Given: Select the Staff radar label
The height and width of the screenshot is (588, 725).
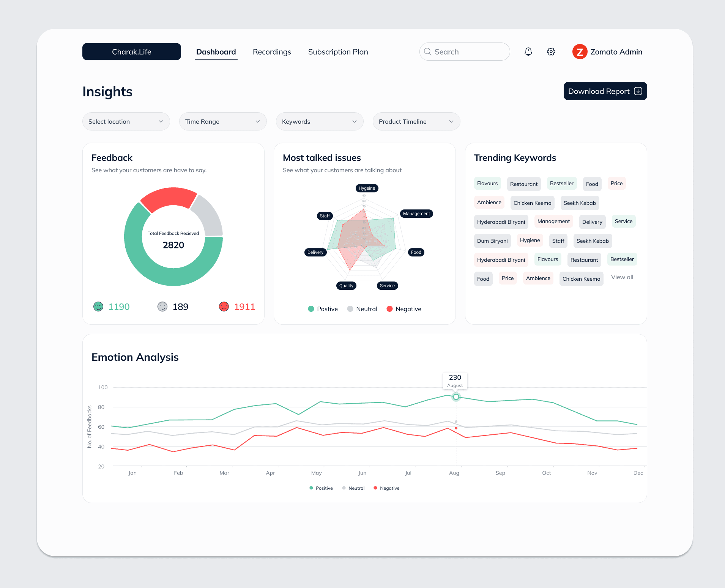Looking at the screenshot, I should (x=325, y=216).
